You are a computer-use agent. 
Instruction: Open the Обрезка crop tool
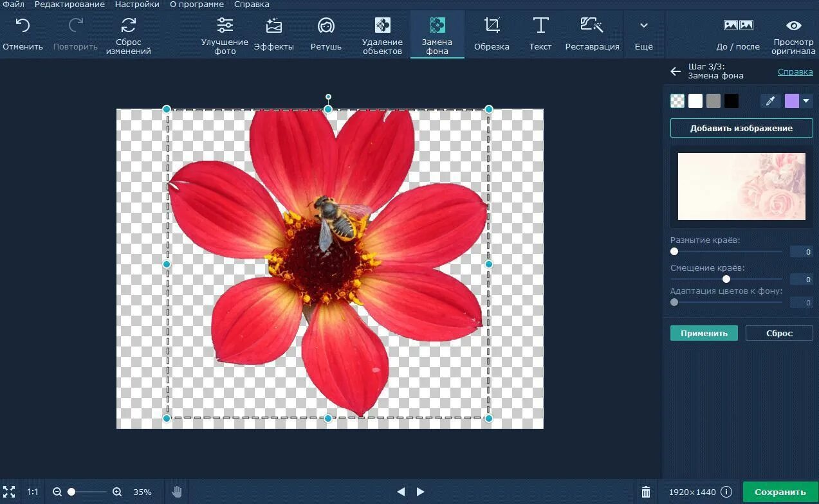point(492,35)
